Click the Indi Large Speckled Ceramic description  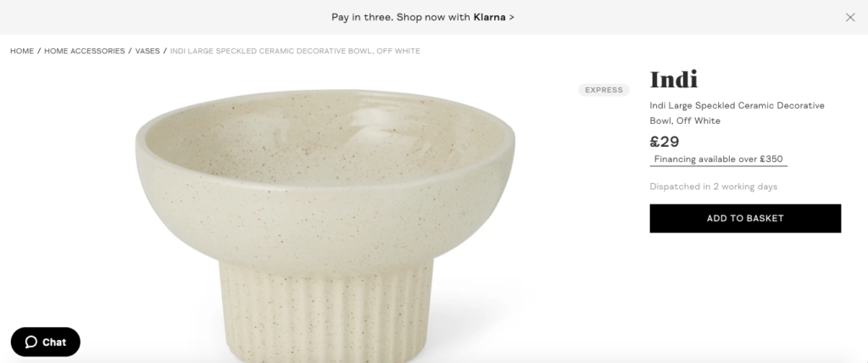tap(737, 113)
